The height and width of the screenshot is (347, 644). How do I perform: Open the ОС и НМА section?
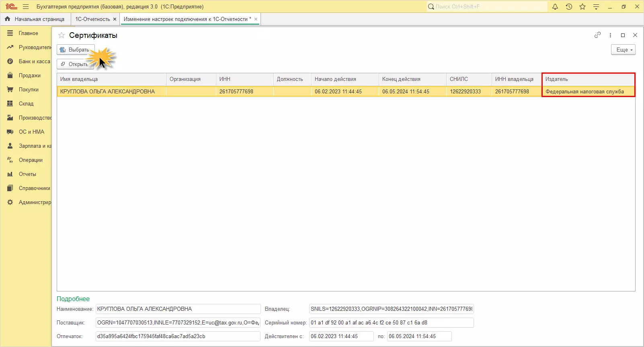pyautogui.click(x=26, y=132)
